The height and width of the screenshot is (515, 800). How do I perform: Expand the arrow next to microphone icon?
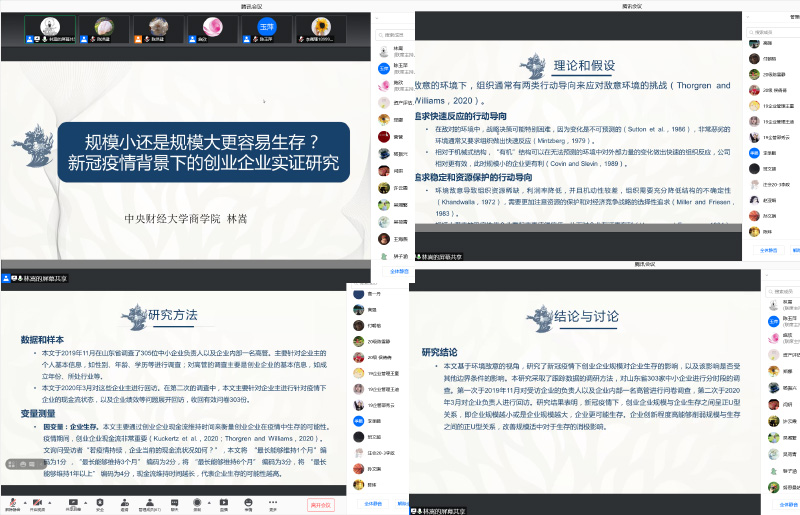24,500
